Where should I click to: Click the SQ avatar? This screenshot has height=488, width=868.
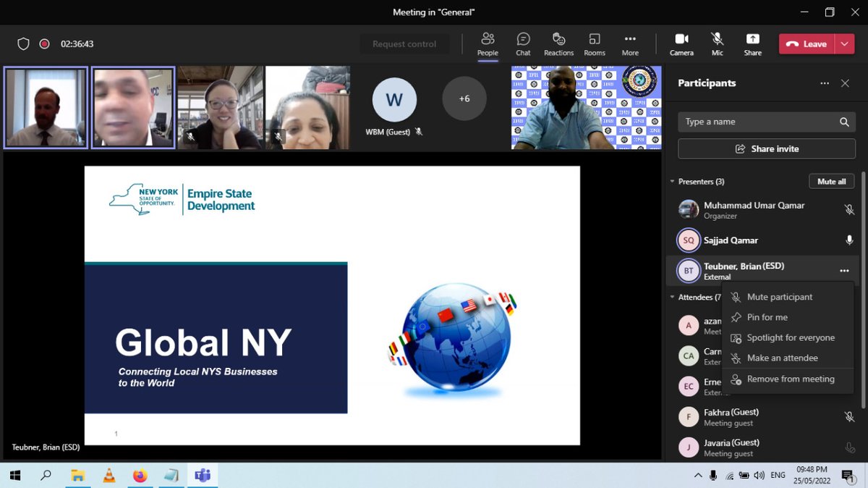point(689,240)
